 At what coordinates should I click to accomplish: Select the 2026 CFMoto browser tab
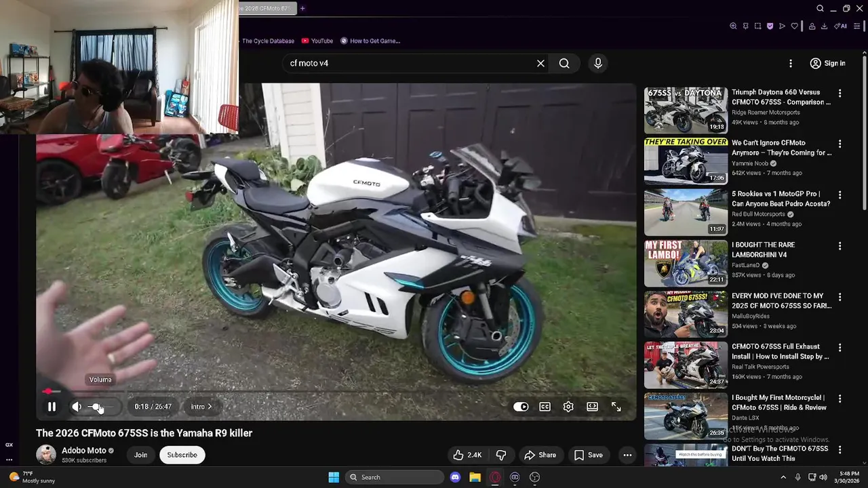pos(266,8)
